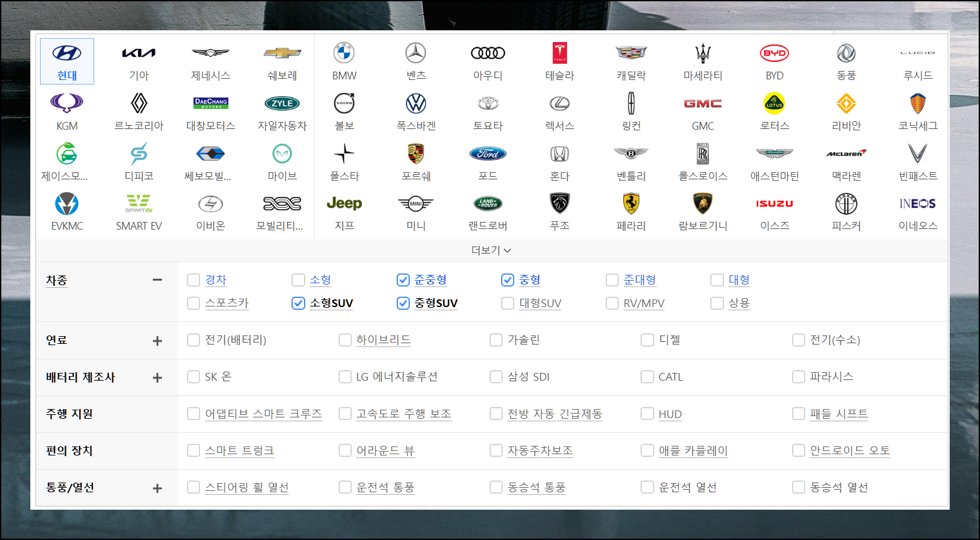Choose the Kia (기아) brand logo
Viewport: 980px width, 540px height.
pos(139,53)
